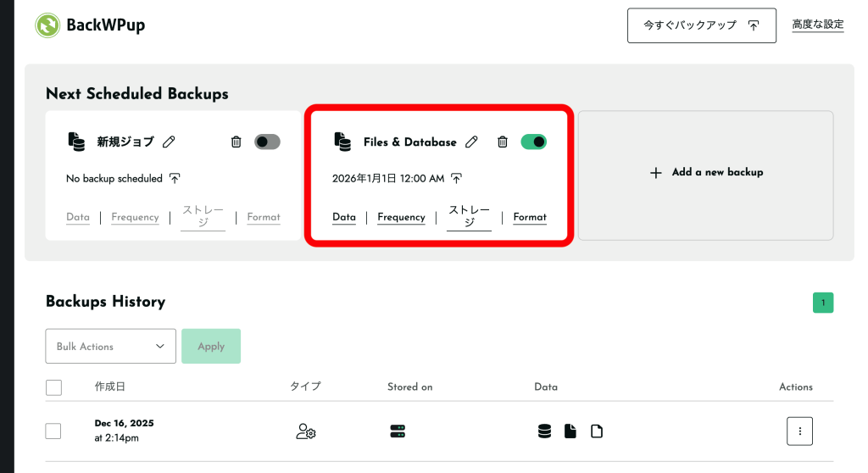Click the BackWPup logo
This screenshot has height=473, width=868.
48,25
